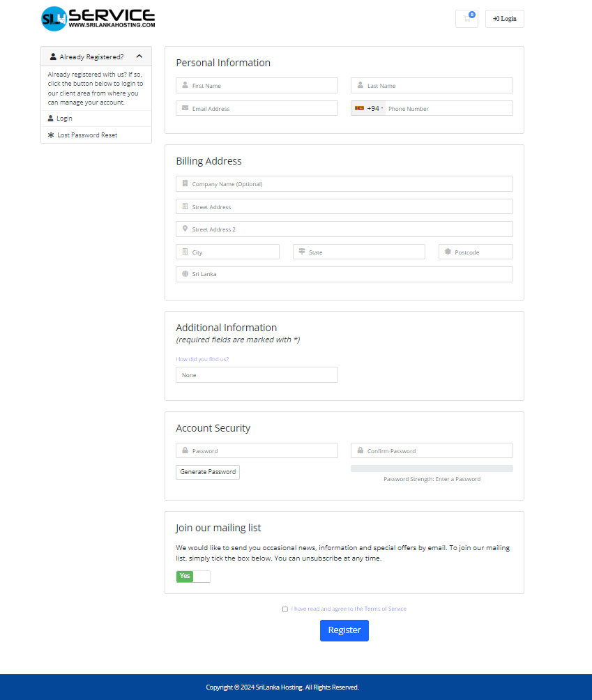Click the Sri Lanka flag icon
The image size is (592, 700).
coord(359,108)
